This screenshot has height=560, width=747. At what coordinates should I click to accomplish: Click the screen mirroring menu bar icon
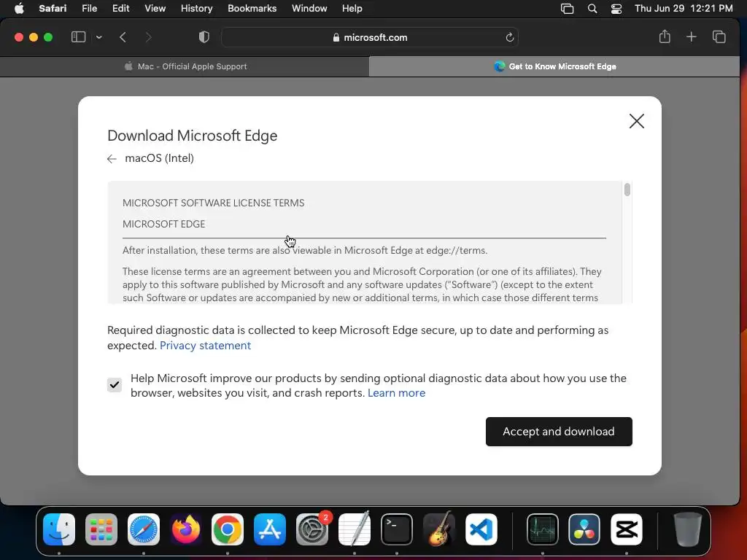pyautogui.click(x=567, y=9)
